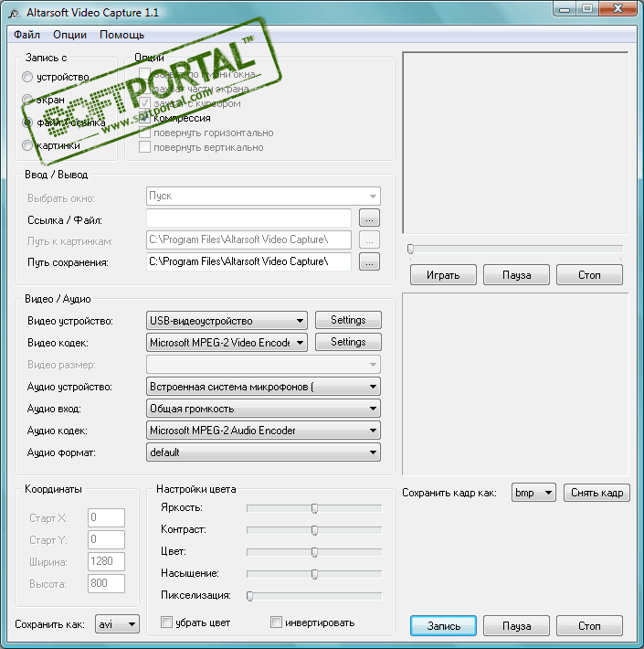
Task: Adjust the Насыщение slider
Action: (x=314, y=574)
